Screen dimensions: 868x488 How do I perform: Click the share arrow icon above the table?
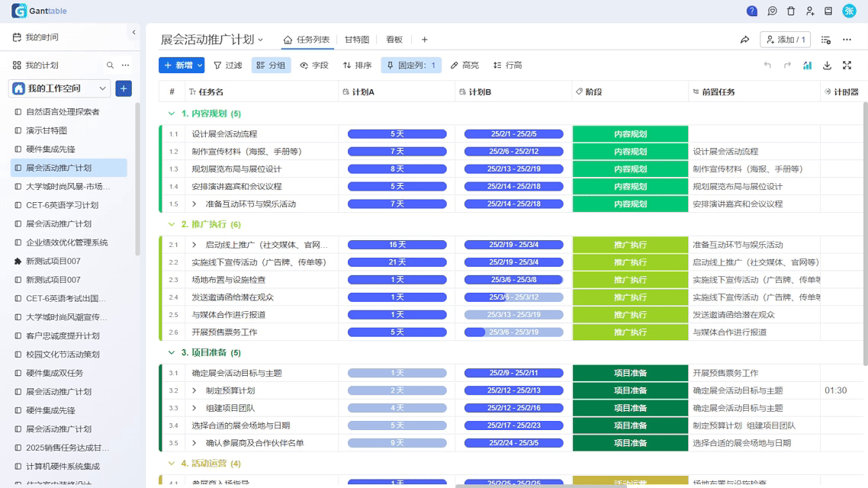(745, 40)
